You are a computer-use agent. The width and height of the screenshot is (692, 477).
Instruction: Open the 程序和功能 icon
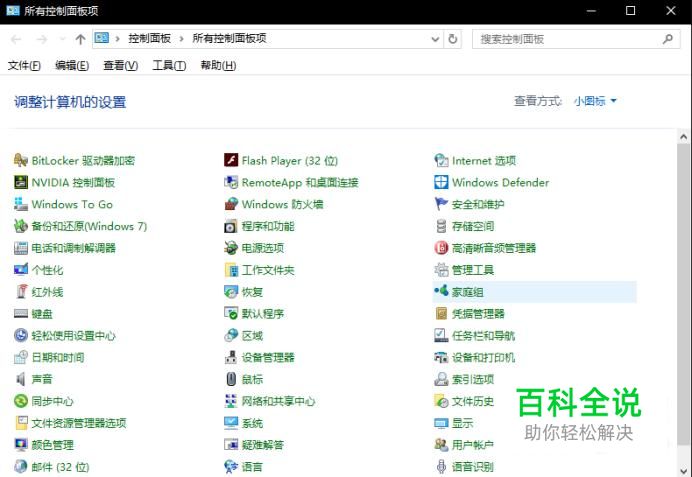231,226
